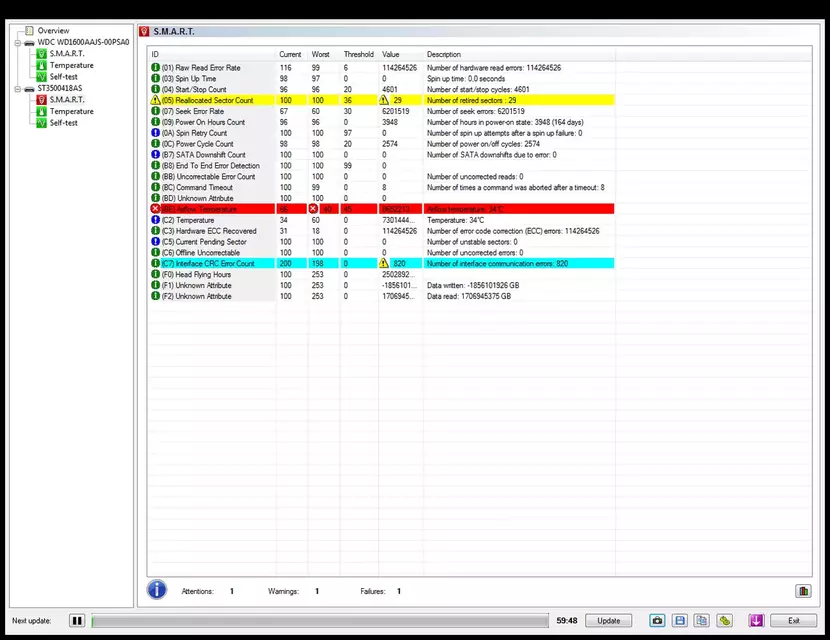The image size is (830, 640).
Task: Select the Command Timeout row
Action: click(x=382, y=187)
